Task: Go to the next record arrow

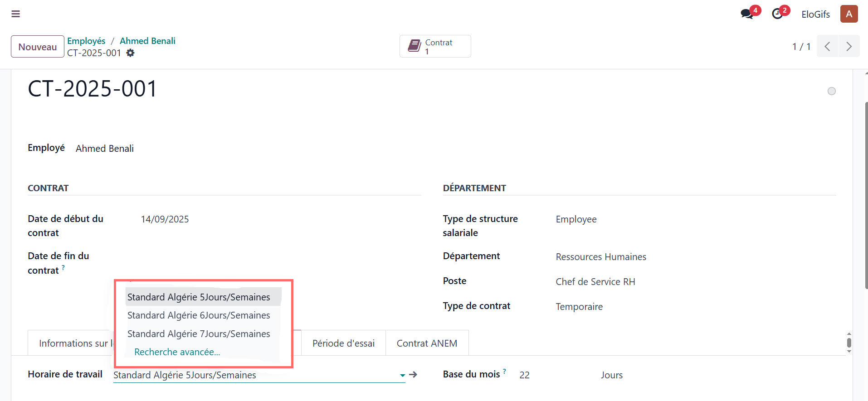Action: tap(848, 46)
